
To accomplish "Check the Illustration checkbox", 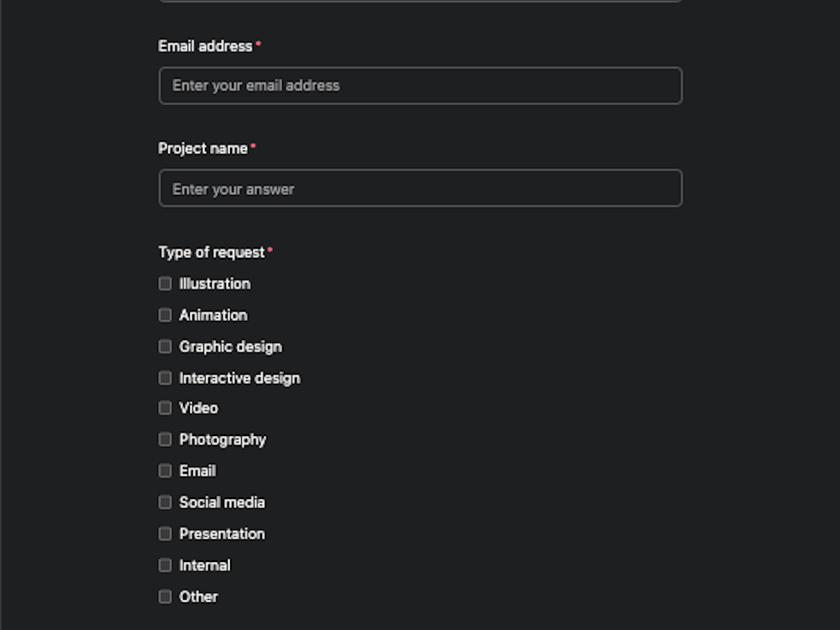I will (165, 284).
